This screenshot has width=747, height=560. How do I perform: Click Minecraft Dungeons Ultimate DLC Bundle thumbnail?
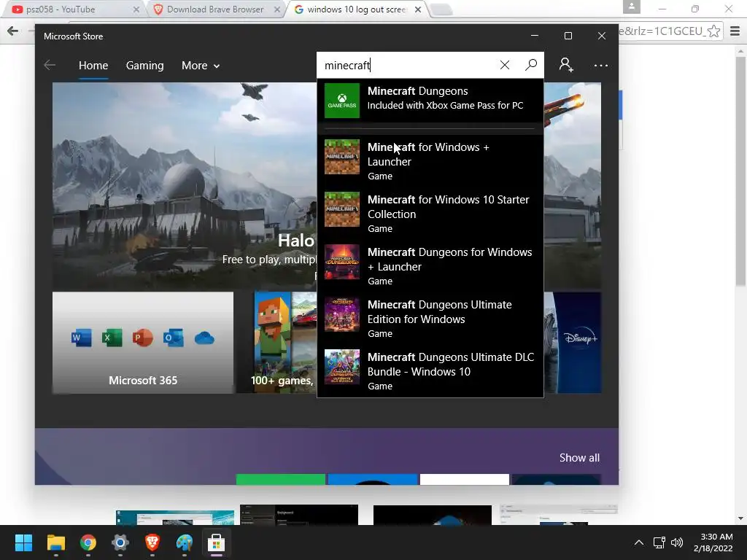pyautogui.click(x=342, y=367)
